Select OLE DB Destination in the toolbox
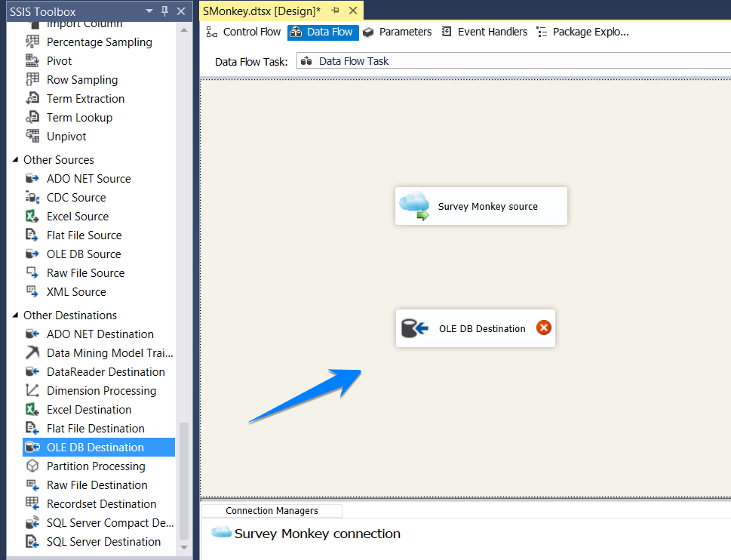This screenshot has height=560, width=731. click(99, 447)
